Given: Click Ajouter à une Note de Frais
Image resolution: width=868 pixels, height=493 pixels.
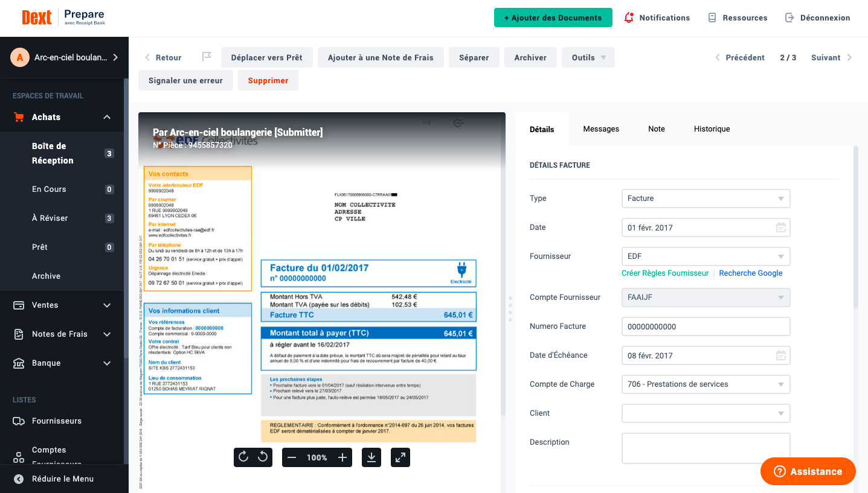Looking at the screenshot, I should tap(381, 57).
